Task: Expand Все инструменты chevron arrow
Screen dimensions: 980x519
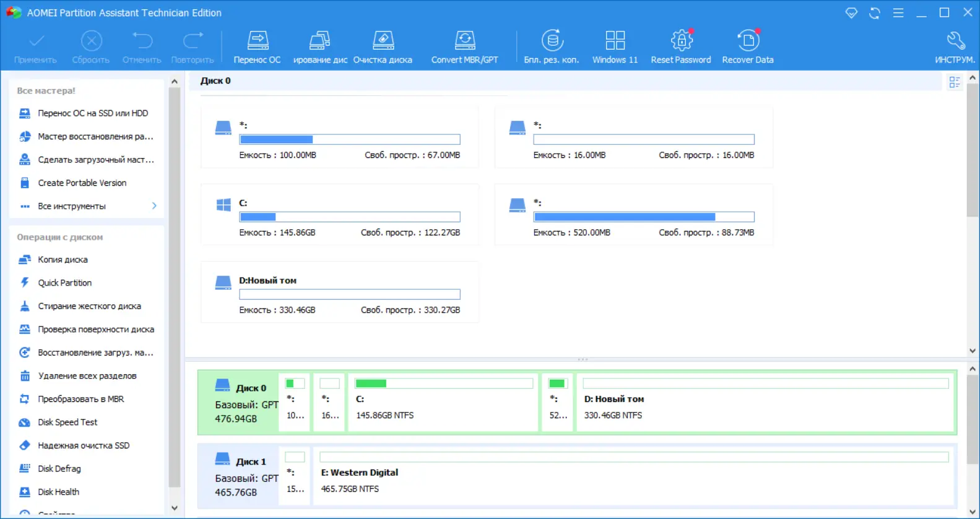Action: (154, 206)
